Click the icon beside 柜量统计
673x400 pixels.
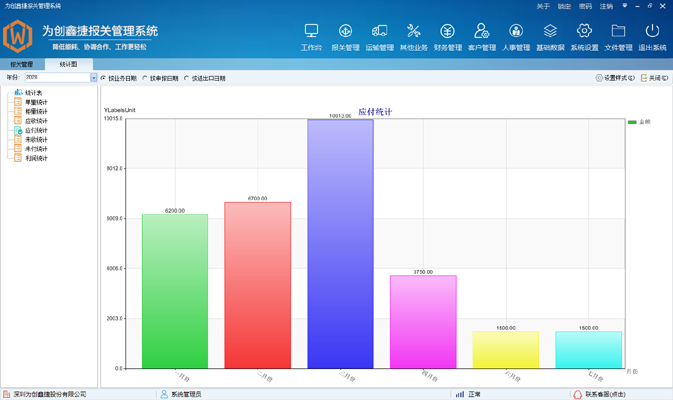tap(18, 111)
